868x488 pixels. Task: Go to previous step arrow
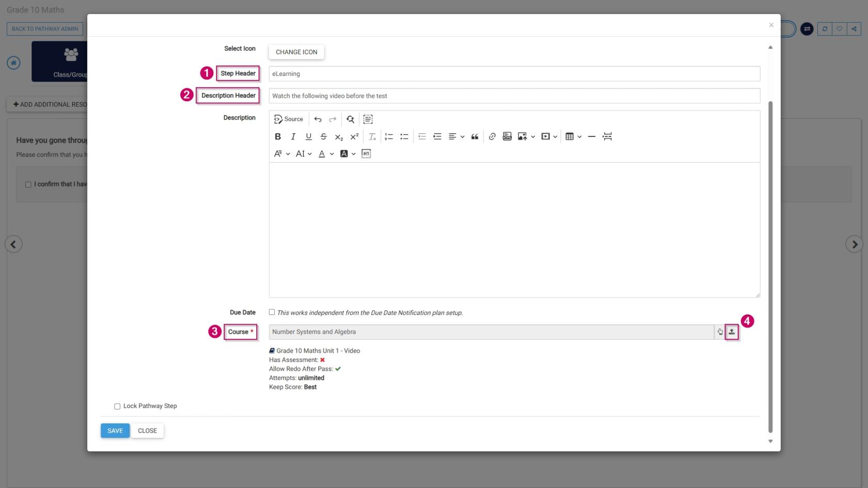click(13, 244)
